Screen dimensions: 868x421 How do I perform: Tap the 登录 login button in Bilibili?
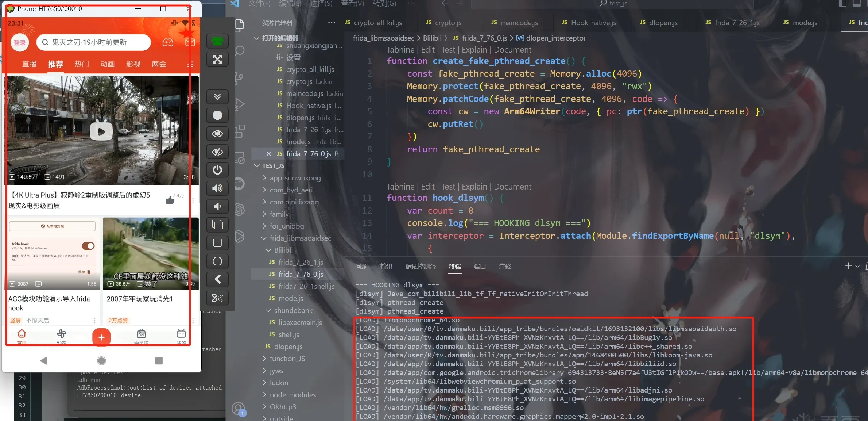coord(20,43)
